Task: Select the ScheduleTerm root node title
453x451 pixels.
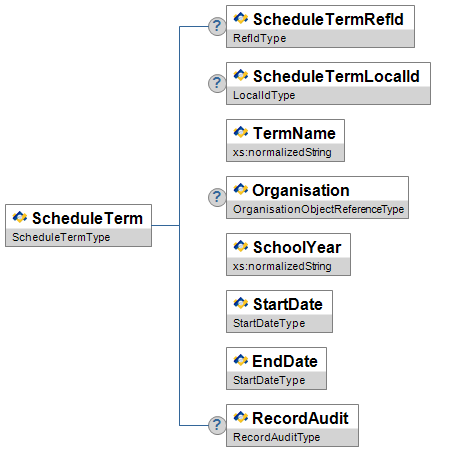Action: [x=87, y=218]
